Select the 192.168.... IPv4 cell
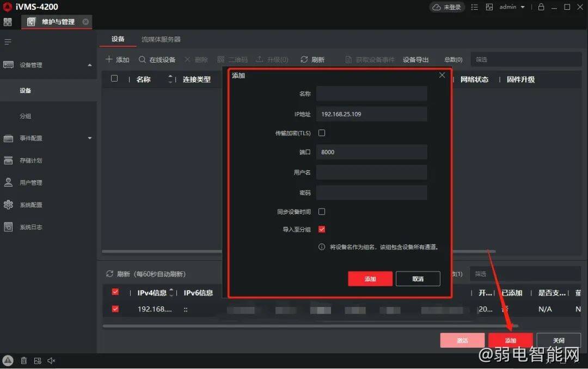Screen dimensions: 588x369 155,309
